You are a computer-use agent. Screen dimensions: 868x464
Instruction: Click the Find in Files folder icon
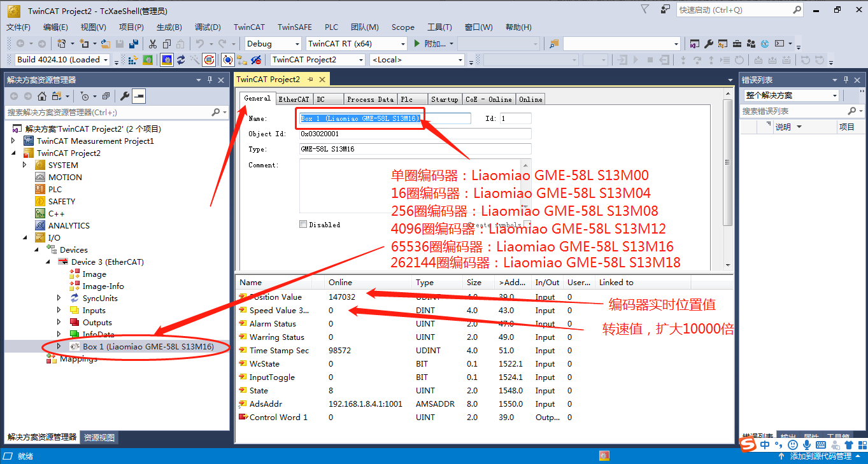click(554, 44)
